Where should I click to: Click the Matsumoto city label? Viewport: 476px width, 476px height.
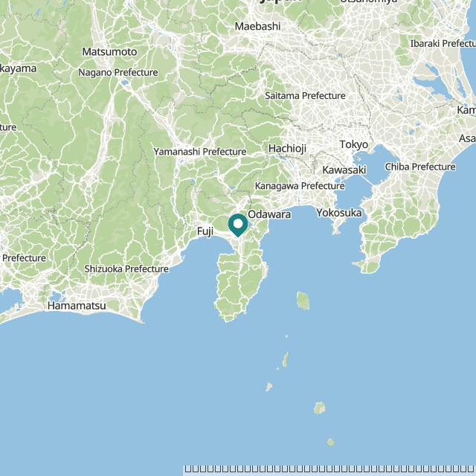pos(109,52)
